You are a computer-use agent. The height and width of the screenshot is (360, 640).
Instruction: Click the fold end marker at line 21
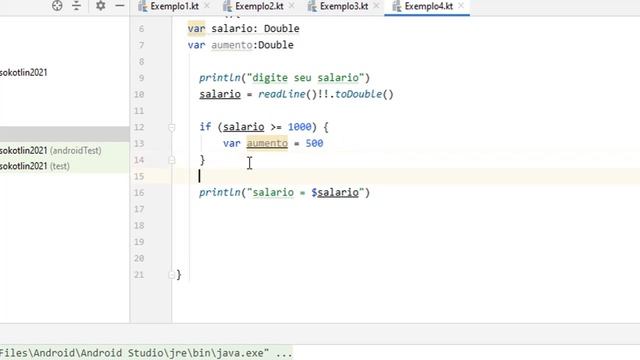[172, 275]
